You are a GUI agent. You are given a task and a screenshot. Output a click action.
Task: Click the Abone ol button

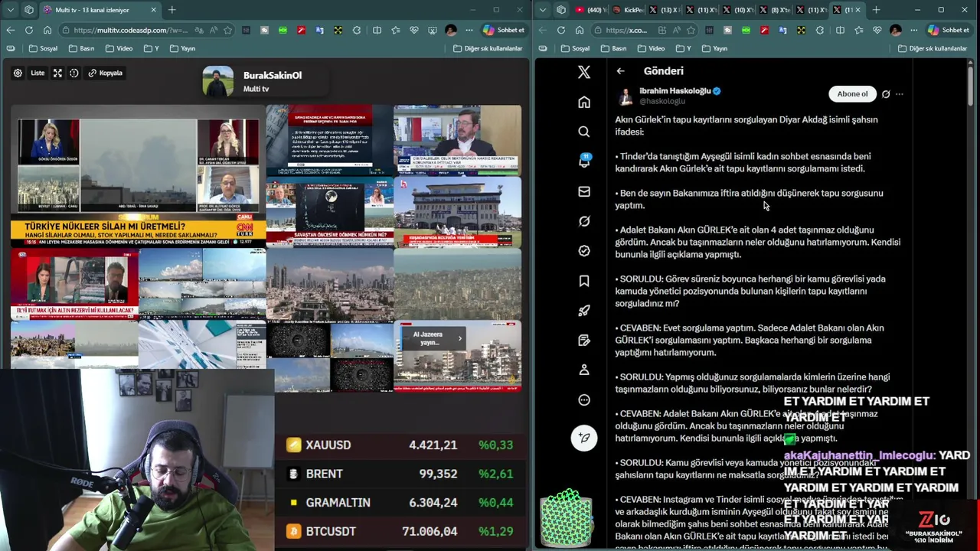[x=852, y=94]
